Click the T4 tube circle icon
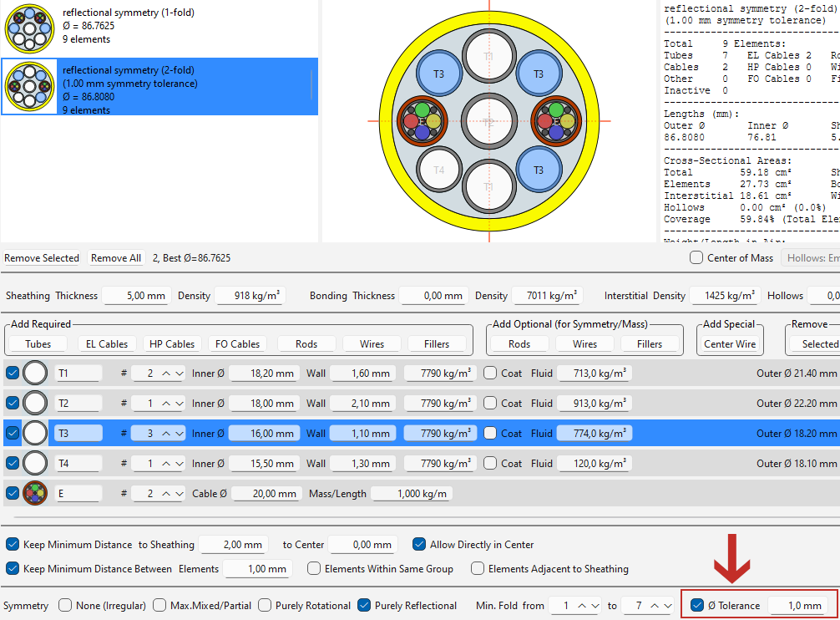 coord(35,464)
